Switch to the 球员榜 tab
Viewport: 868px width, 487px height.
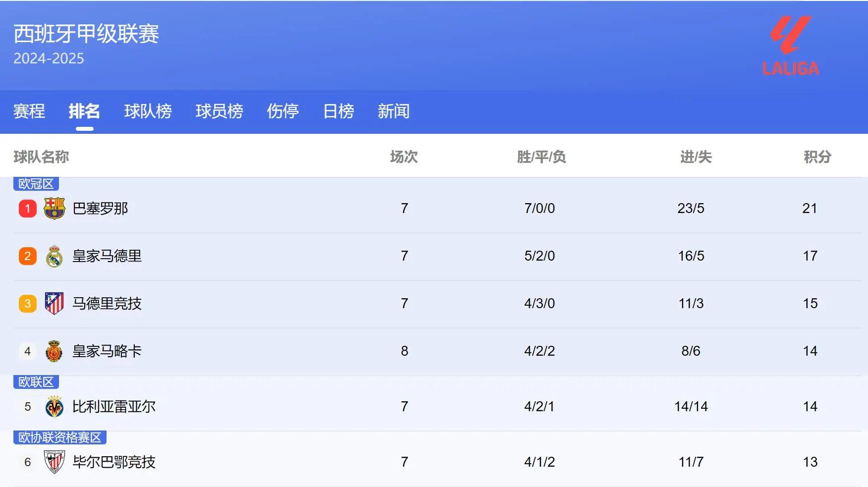pyautogui.click(x=219, y=111)
